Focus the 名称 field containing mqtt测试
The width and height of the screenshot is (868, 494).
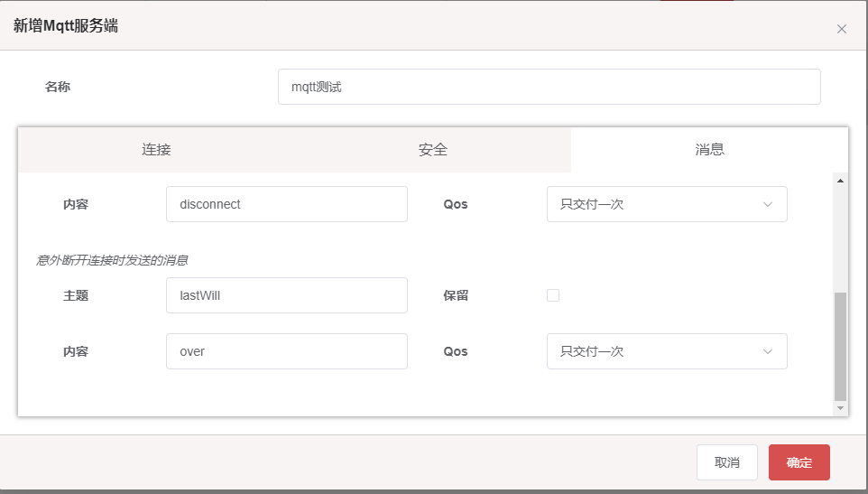[x=549, y=87]
